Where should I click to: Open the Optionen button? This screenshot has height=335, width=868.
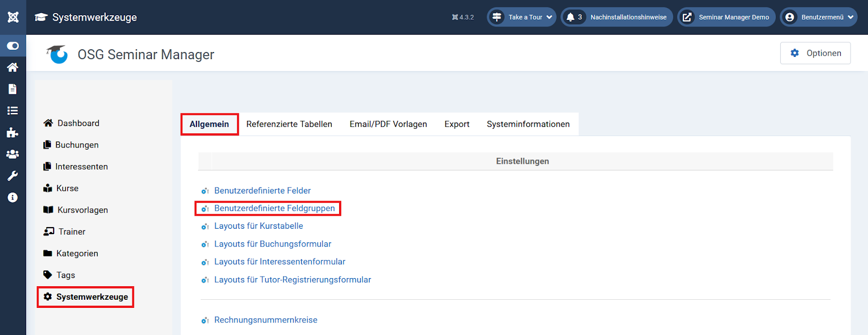pyautogui.click(x=815, y=53)
